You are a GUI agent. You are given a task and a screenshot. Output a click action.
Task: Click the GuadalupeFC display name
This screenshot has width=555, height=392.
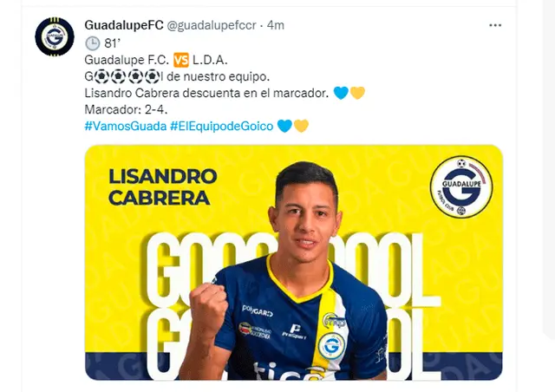click(x=124, y=25)
